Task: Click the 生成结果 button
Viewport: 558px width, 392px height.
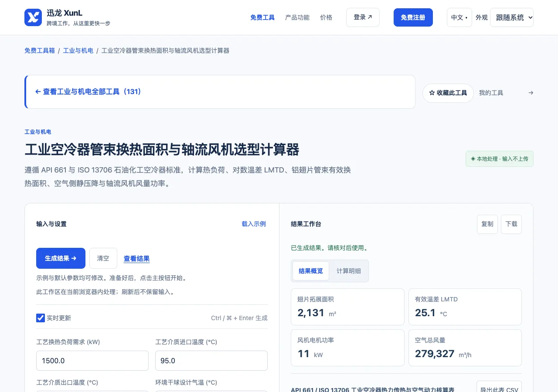Action: point(61,258)
